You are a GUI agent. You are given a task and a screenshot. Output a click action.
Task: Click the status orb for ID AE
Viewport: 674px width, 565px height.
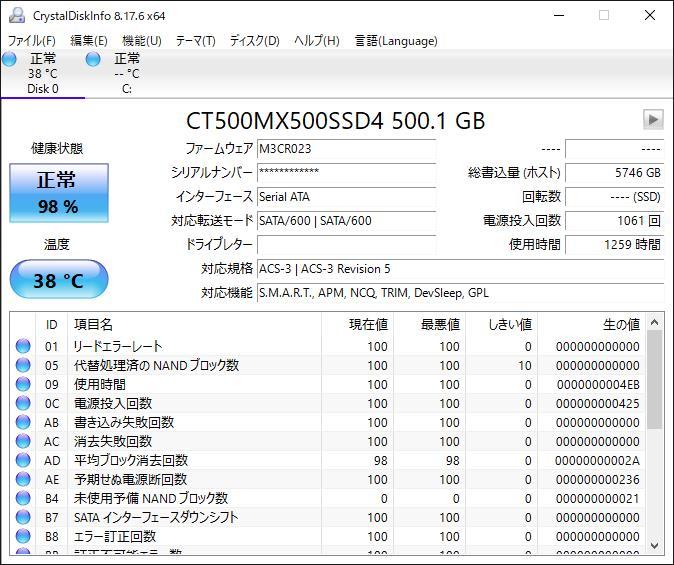click(23, 479)
